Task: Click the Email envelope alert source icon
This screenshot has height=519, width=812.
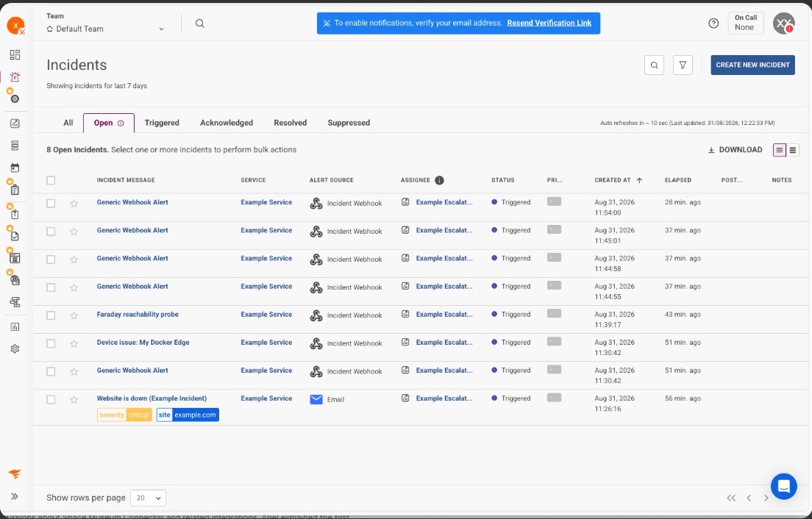Action: point(316,399)
